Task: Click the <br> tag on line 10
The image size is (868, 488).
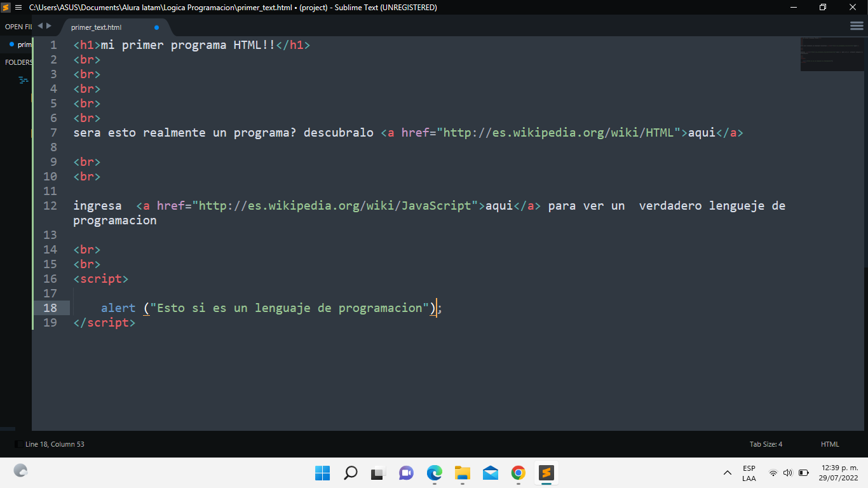Action: pyautogui.click(x=87, y=177)
